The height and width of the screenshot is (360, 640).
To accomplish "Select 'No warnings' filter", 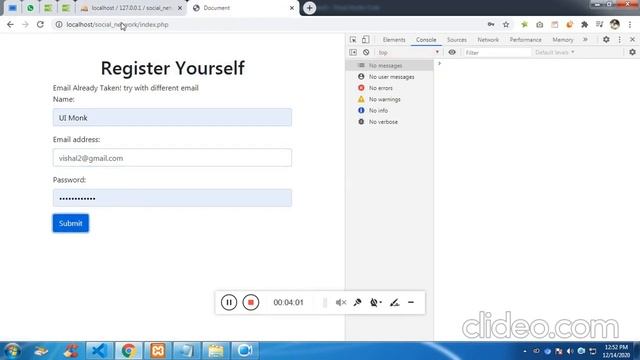I will [x=390, y=99].
